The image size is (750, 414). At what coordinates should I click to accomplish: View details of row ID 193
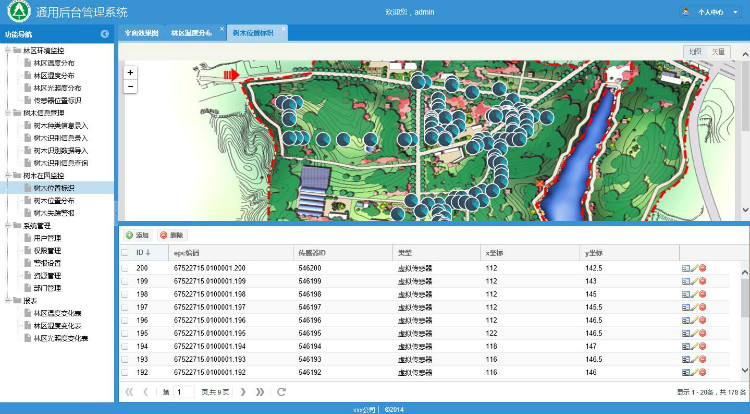point(685,359)
